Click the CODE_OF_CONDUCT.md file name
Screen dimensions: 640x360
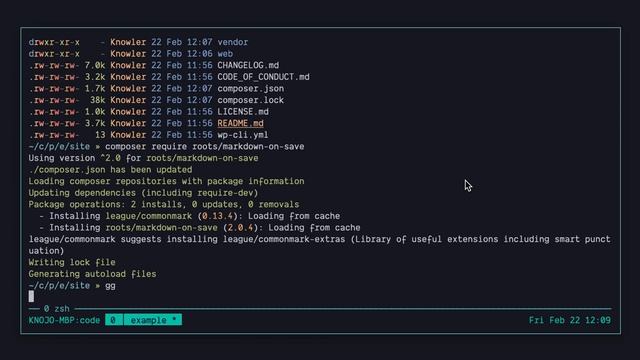(x=263, y=77)
